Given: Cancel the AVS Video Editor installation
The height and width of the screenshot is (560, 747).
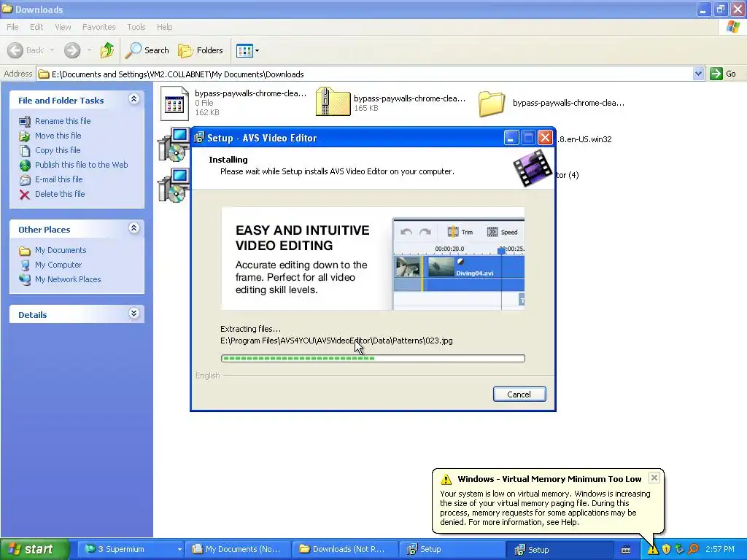Looking at the screenshot, I should [519, 394].
